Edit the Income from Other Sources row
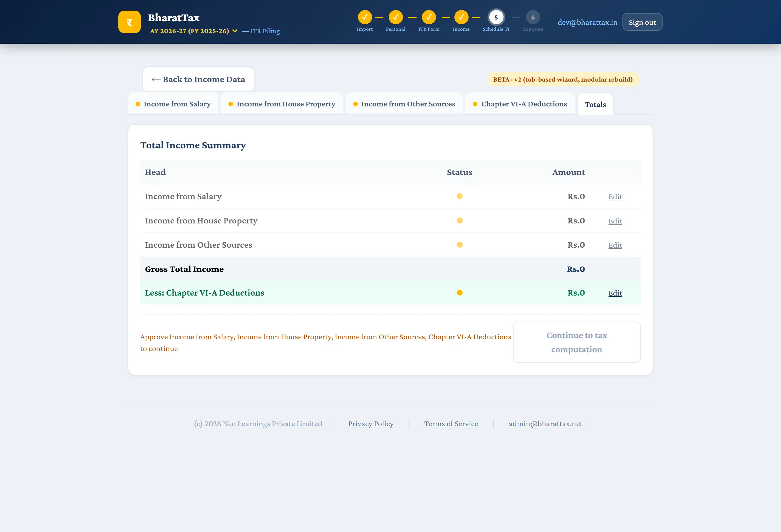This screenshot has height=532, width=781. pyautogui.click(x=615, y=245)
